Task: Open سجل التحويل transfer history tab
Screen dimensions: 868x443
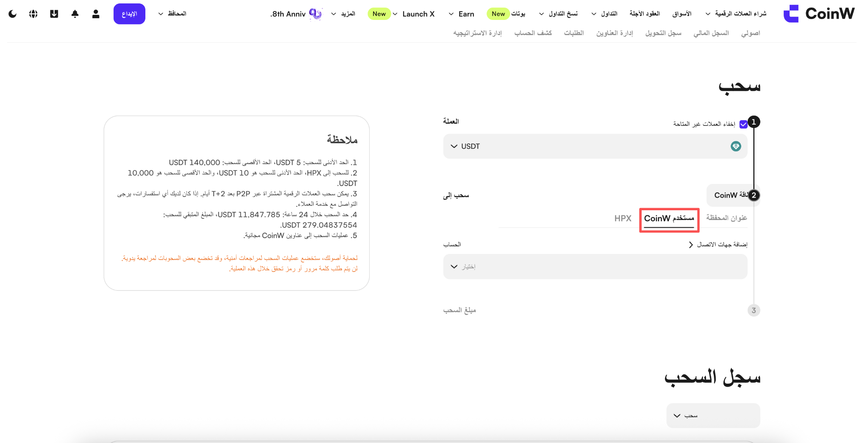Action: 663,33
